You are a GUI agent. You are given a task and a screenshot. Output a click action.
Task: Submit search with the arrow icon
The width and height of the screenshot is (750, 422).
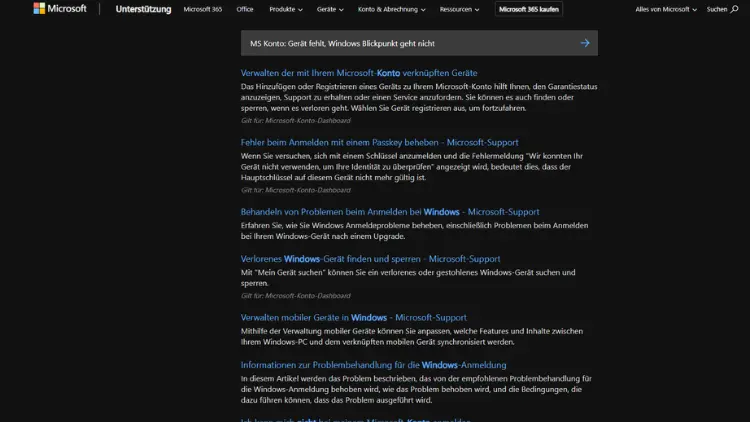(585, 43)
